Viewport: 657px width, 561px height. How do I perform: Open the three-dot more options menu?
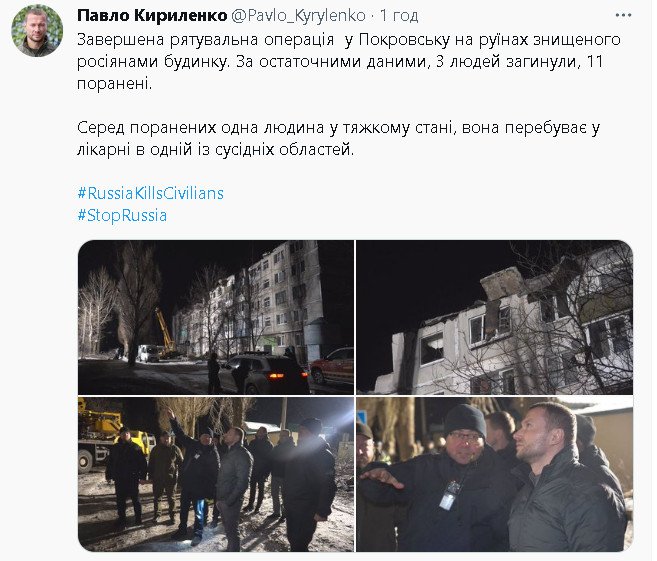tap(623, 16)
